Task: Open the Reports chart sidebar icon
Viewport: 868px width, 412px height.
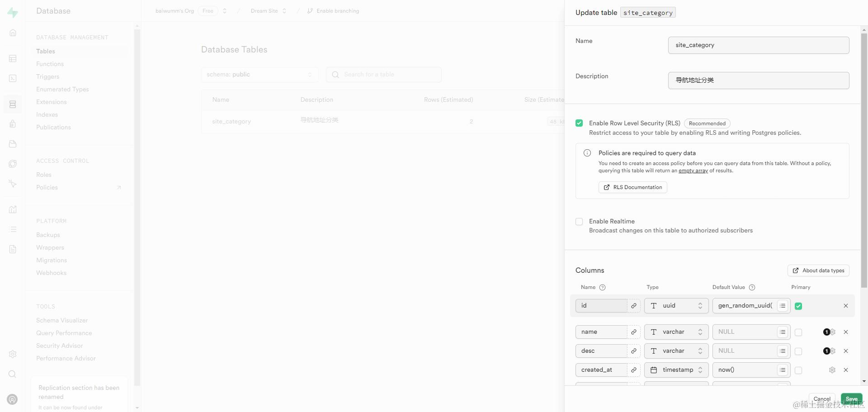Action: pyautogui.click(x=13, y=209)
